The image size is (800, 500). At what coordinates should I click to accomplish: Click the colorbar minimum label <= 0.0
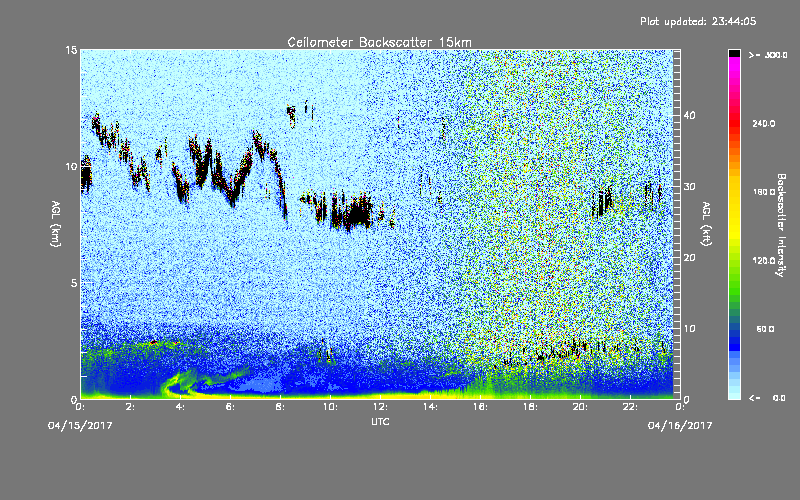(x=767, y=397)
